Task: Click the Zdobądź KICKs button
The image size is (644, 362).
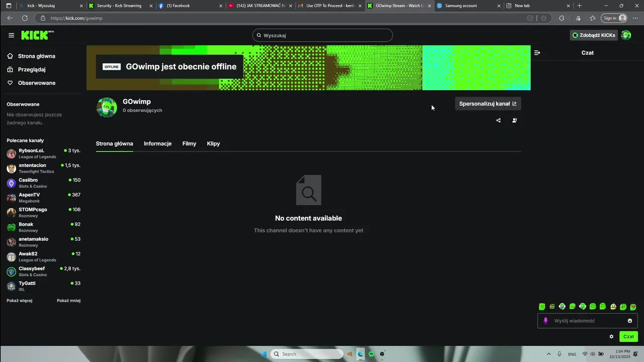Action: point(594,35)
